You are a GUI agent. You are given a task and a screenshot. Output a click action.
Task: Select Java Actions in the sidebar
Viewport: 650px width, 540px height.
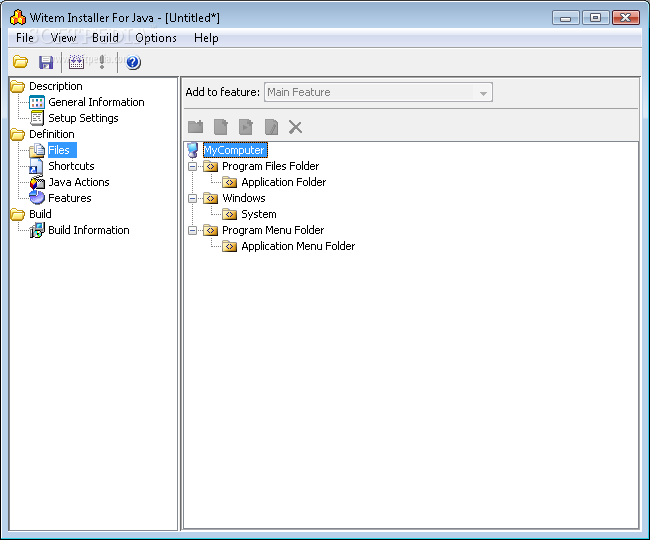pyautogui.click(x=79, y=182)
